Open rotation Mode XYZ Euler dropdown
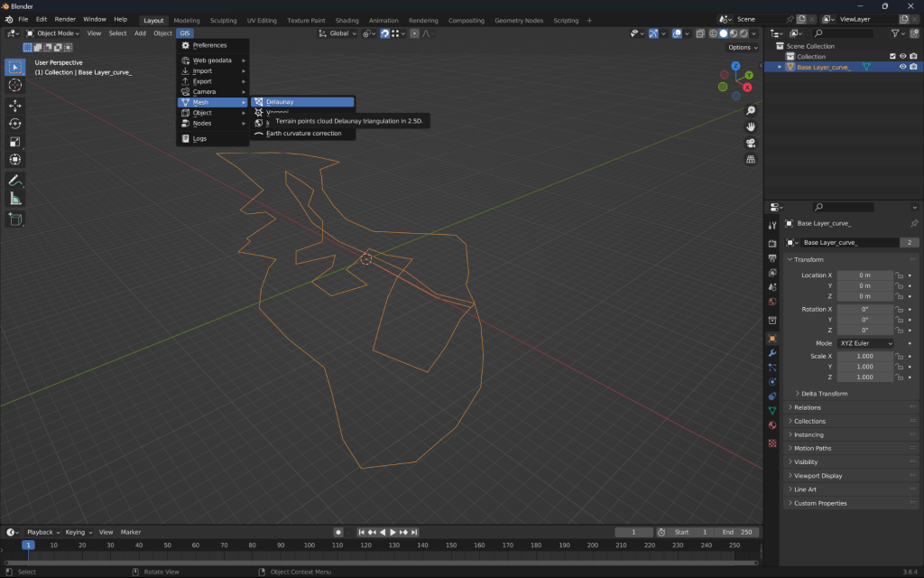Image resolution: width=924 pixels, height=578 pixels. coord(865,343)
